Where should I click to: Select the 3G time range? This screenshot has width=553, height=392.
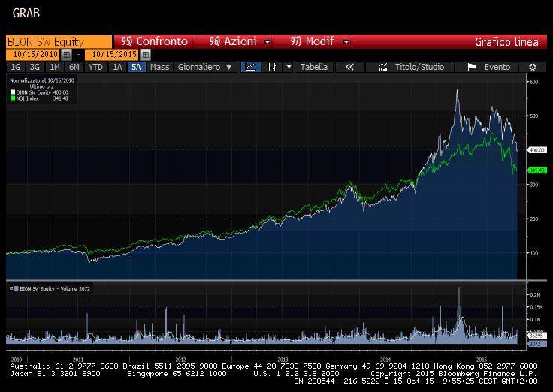(x=35, y=67)
